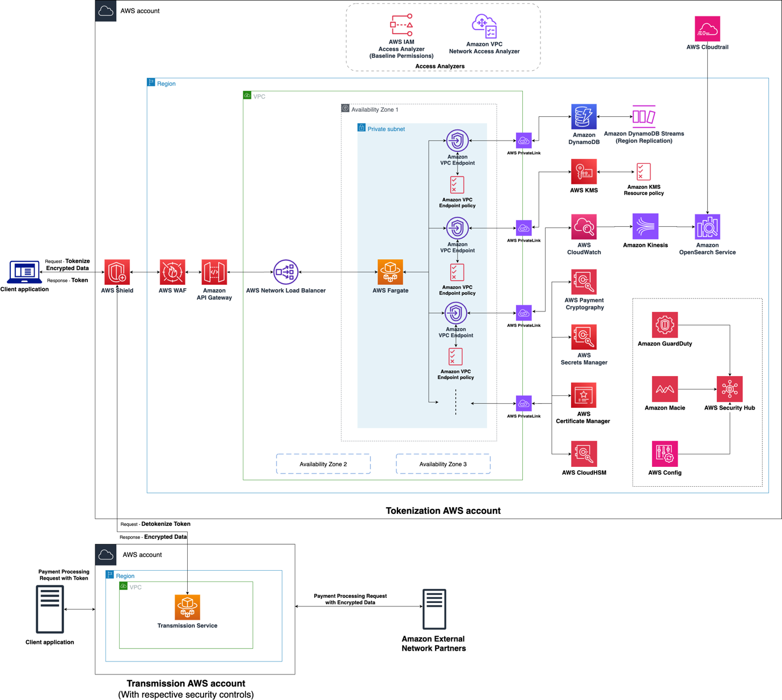The height and width of the screenshot is (700, 782).
Task: Select the Amazon Macie icon
Action: click(665, 389)
